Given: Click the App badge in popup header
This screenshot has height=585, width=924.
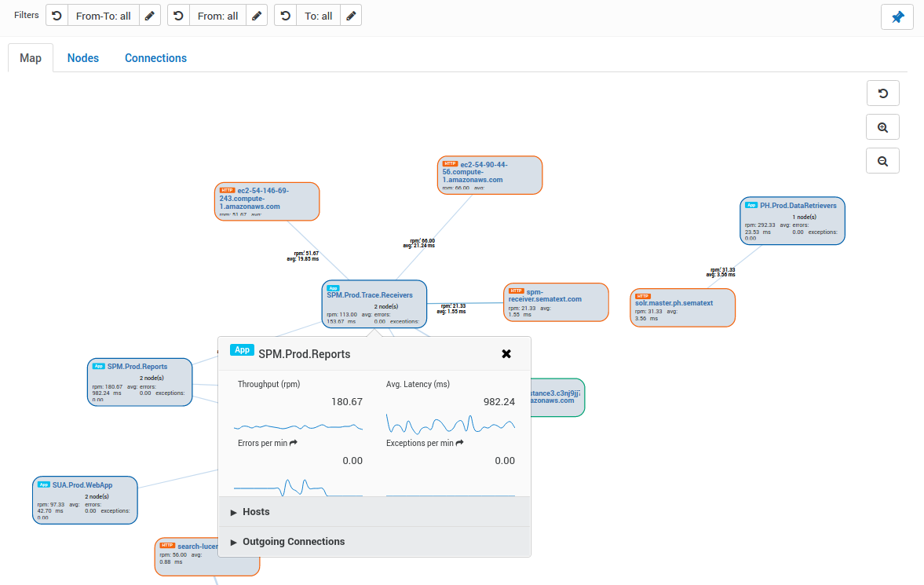Looking at the screenshot, I should (242, 349).
